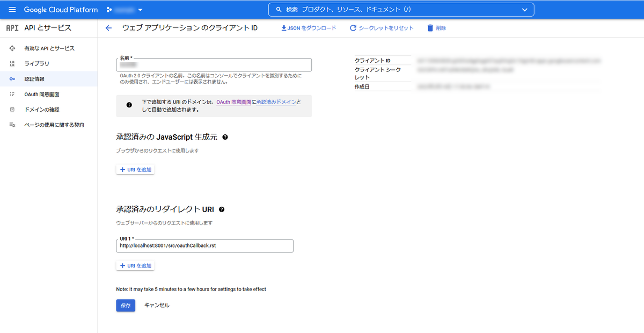
Task: Open help for リダイレクト URI
Action: (x=222, y=209)
